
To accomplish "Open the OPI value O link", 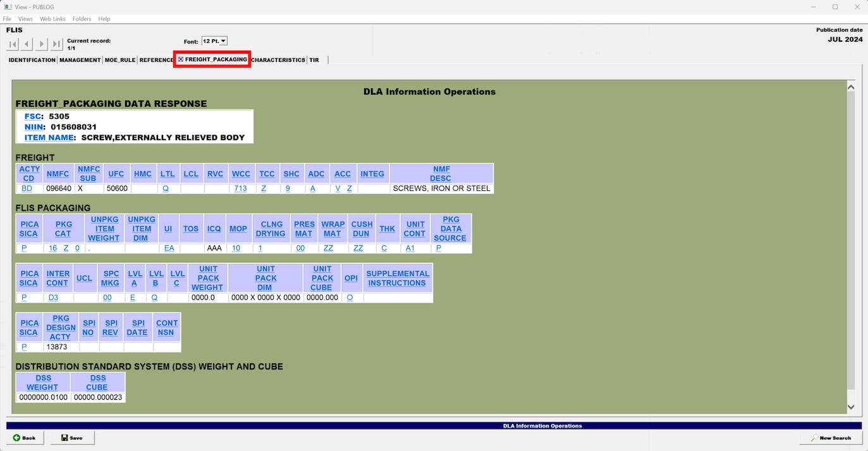I will click(350, 298).
